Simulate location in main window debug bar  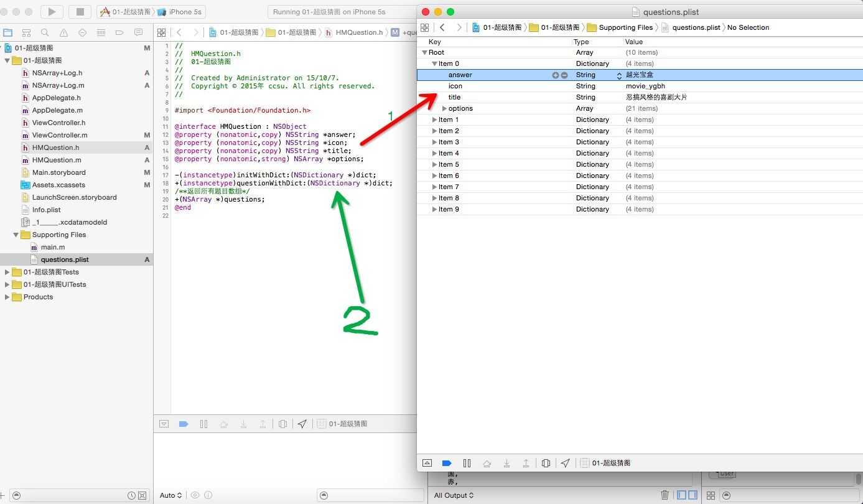[x=302, y=424]
